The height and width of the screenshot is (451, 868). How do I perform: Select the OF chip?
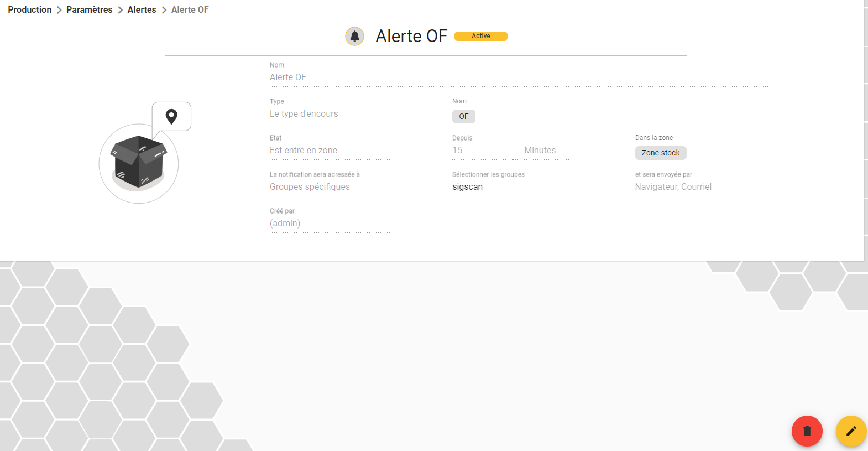click(x=463, y=116)
